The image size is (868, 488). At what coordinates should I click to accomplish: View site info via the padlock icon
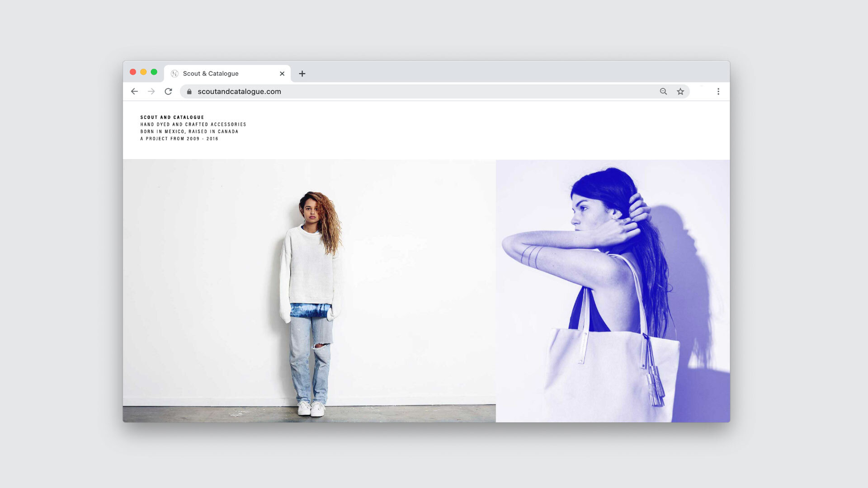point(189,91)
